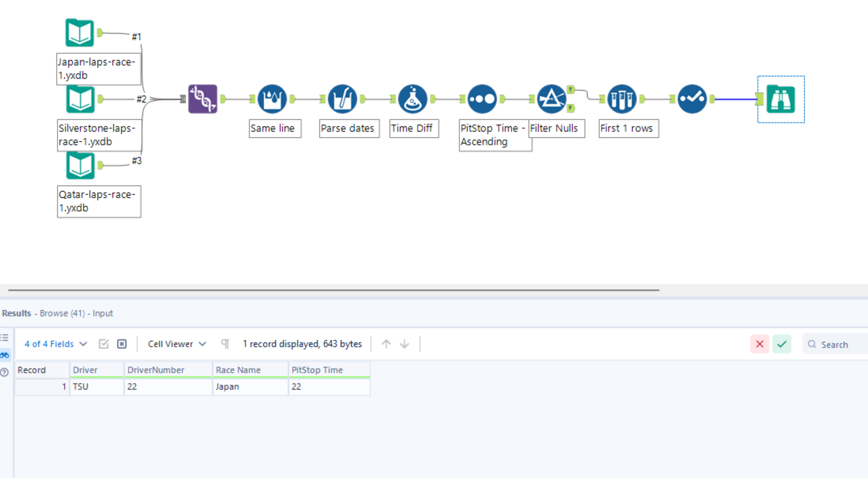
Task: Open the sort tool labeled 'PitStop Time - Ascending'
Action: (x=482, y=98)
